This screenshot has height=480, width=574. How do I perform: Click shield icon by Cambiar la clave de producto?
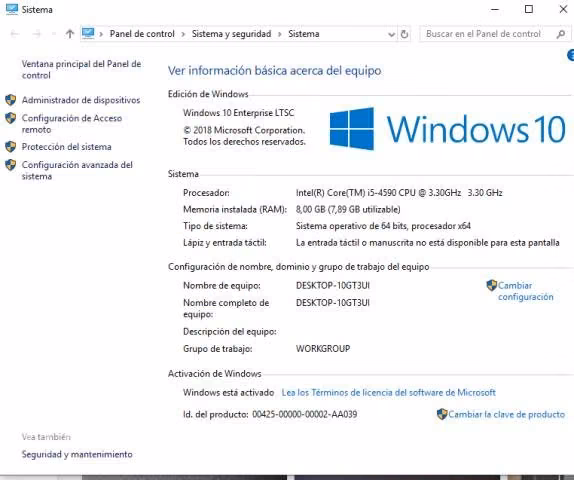point(442,414)
